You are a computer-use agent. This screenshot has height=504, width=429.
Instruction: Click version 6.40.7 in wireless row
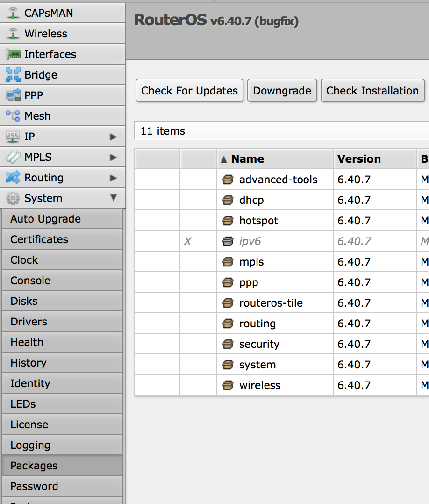tap(354, 385)
